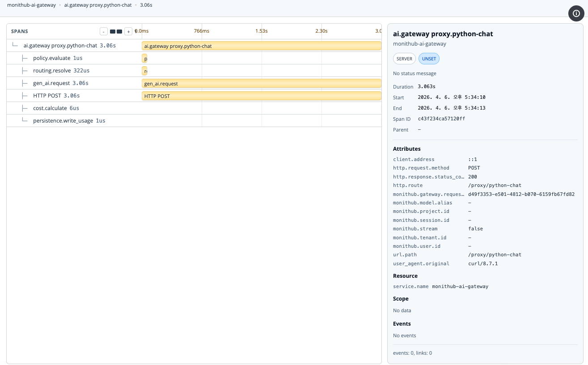The height and width of the screenshot is (365, 588).
Task: Open monithub-ai-gateway from the breadcrumb
Action: pos(31,5)
